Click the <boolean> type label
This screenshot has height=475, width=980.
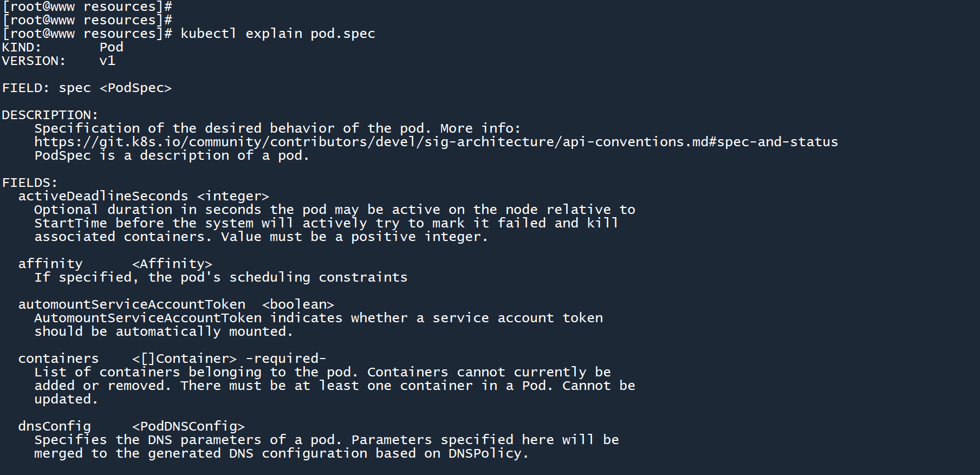[298, 304]
